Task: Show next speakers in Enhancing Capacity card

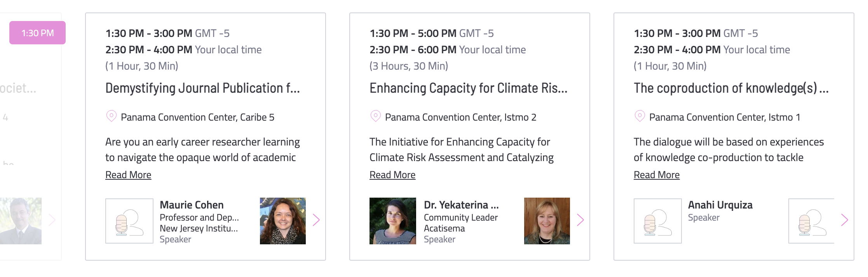Action: click(x=580, y=220)
